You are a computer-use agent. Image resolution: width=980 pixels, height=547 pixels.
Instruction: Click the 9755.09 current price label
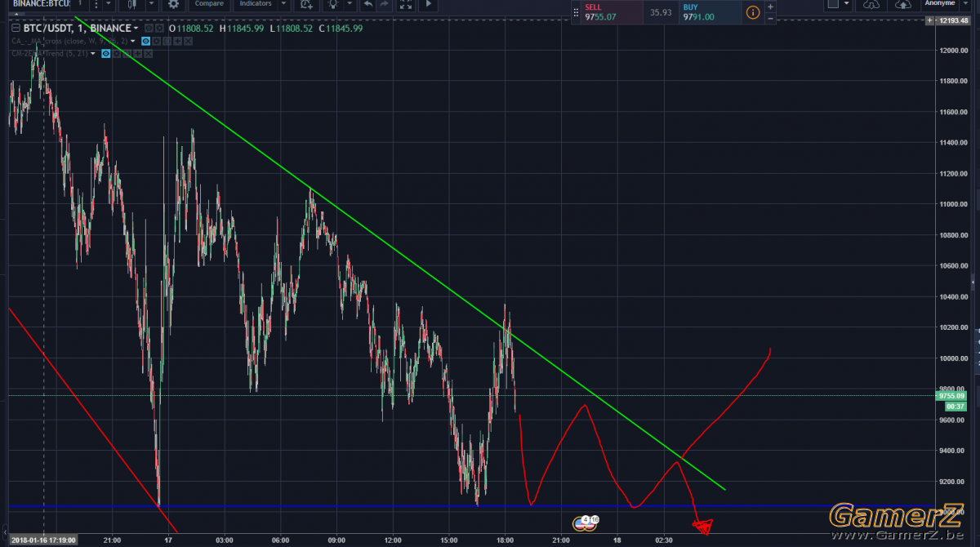pos(953,396)
